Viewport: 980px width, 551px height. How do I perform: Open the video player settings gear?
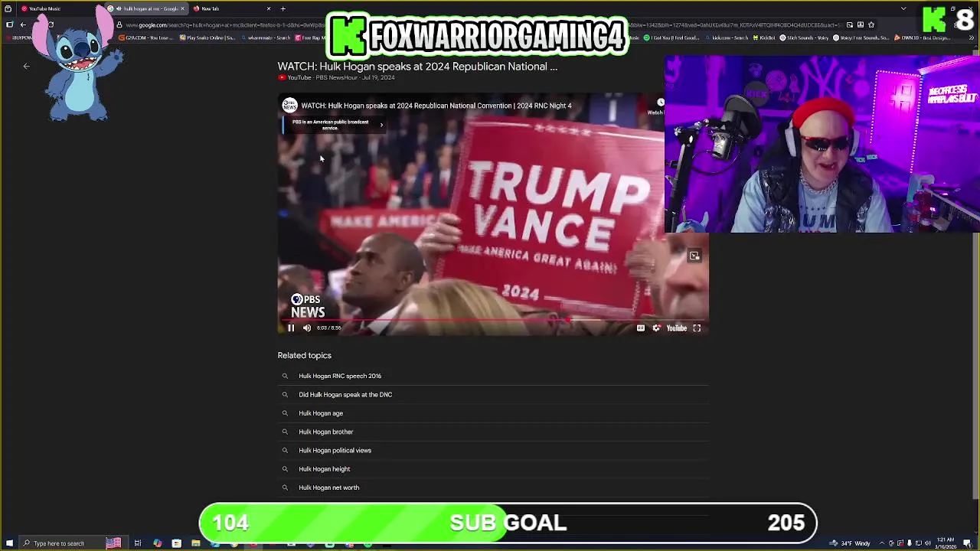click(656, 328)
